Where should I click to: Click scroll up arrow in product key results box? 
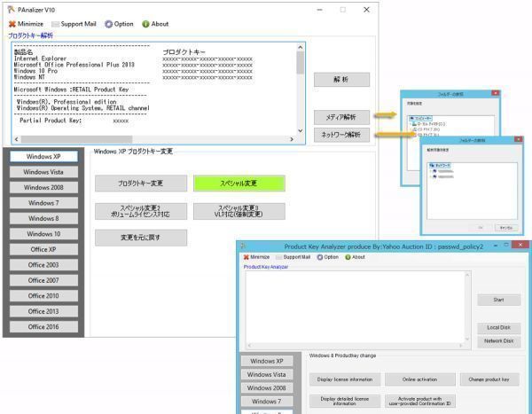click(x=301, y=48)
